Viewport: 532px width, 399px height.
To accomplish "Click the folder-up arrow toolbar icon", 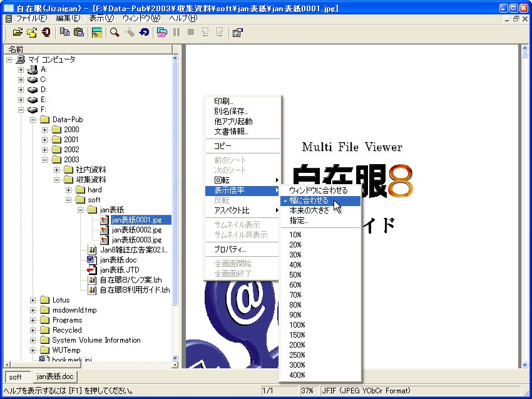I will point(32,33).
